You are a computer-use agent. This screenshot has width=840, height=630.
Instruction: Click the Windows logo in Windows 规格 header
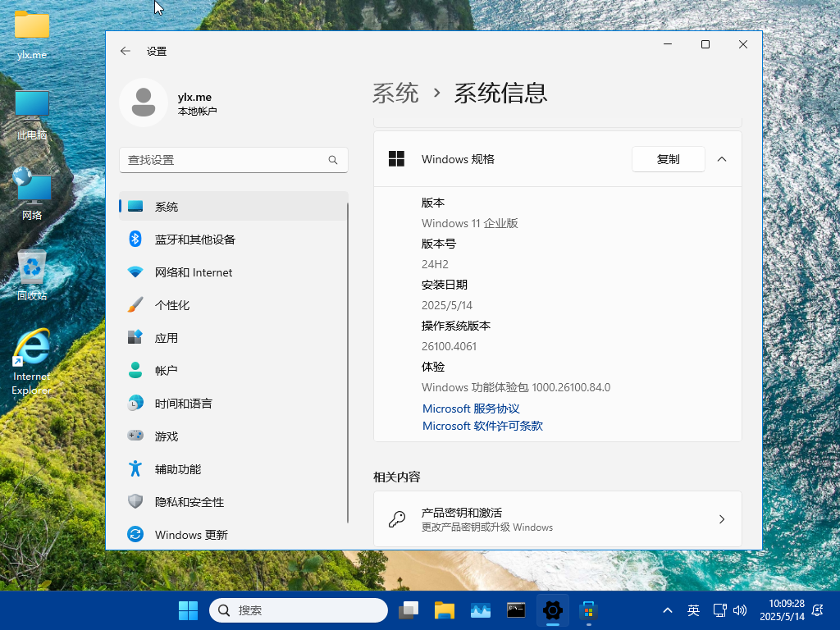[396, 159]
